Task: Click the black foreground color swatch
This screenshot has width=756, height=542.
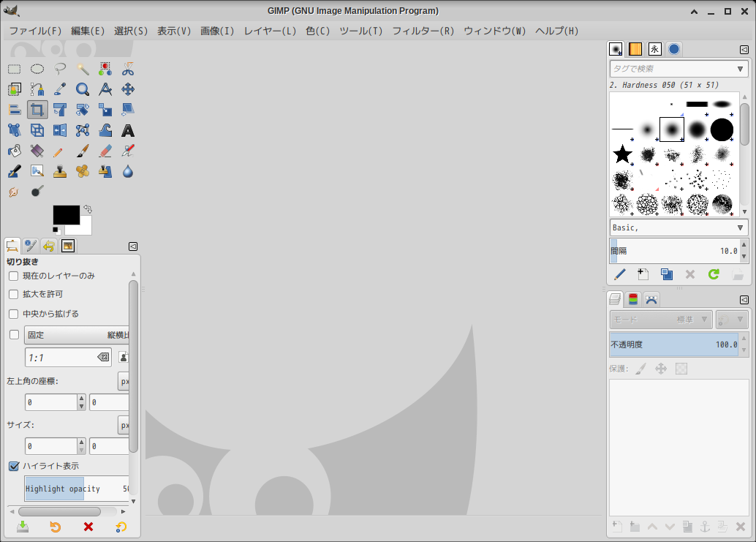Action: tap(66, 214)
